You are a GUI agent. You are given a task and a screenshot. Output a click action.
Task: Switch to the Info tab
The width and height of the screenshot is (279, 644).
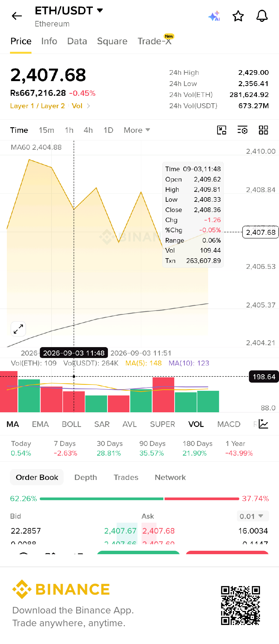pyautogui.click(x=49, y=41)
